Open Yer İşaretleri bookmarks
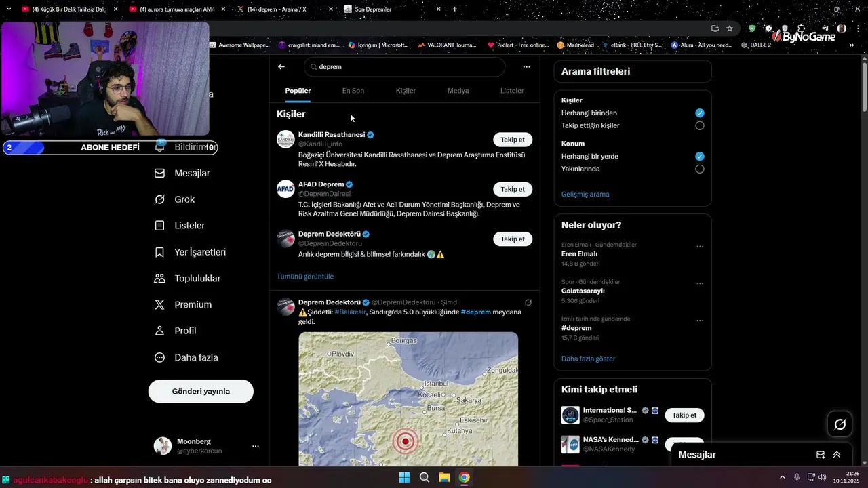 click(191, 252)
